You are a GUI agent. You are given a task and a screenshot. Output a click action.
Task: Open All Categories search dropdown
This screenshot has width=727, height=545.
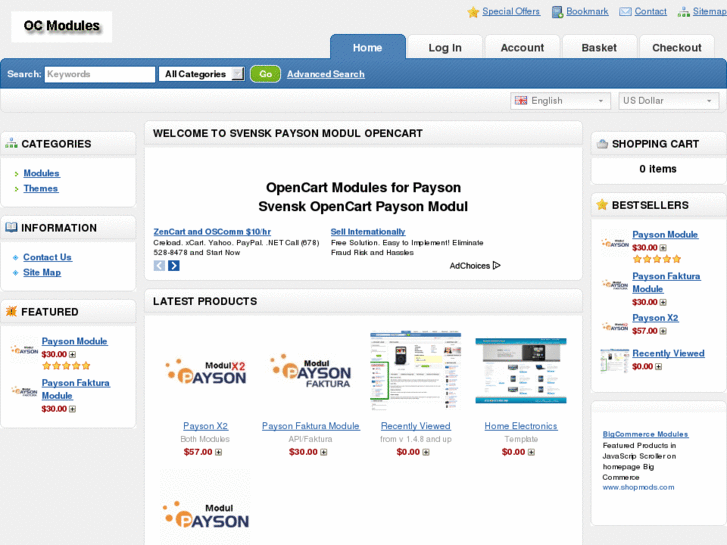tap(201, 74)
